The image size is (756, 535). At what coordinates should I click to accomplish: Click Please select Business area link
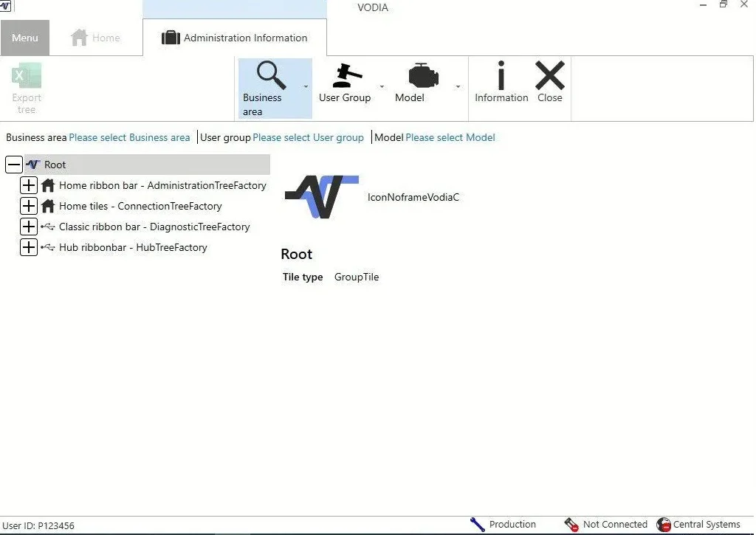coord(129,137)
